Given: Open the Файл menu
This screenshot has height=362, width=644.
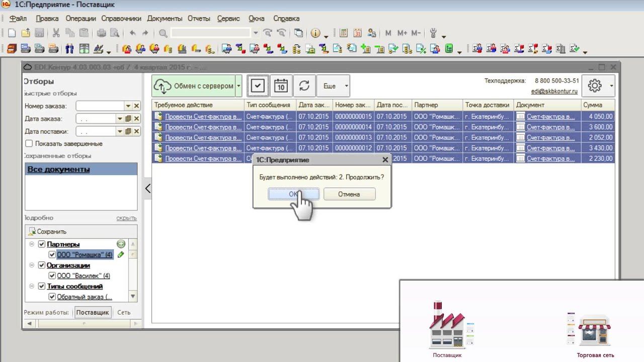Looking at the screenshot, I should 18,19.
